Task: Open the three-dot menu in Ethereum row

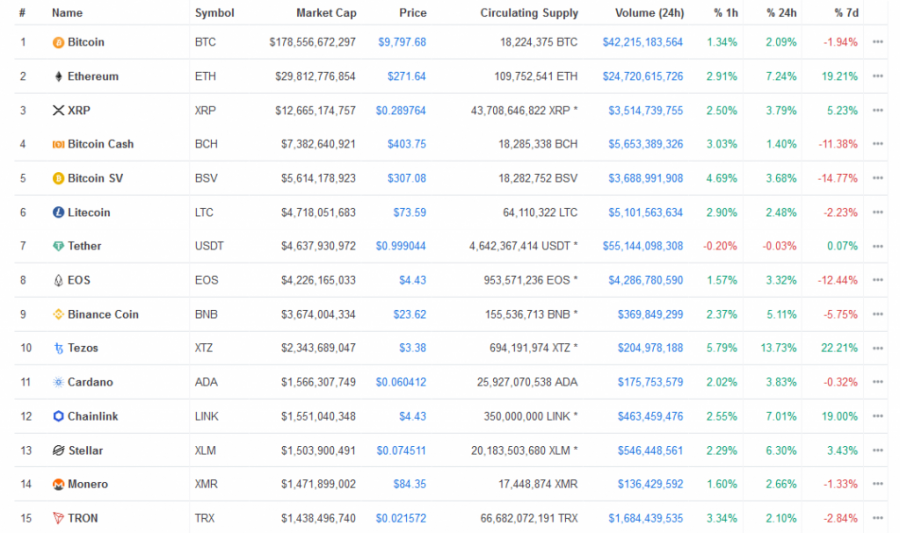Action: [878, 76]
